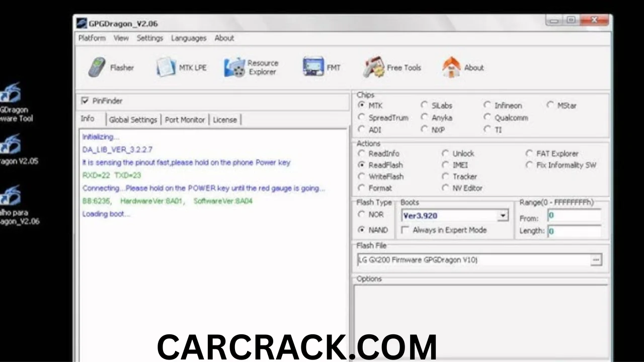644x362 pixels.
Task: Open the FMT tool icon
Action: (313, 66)
